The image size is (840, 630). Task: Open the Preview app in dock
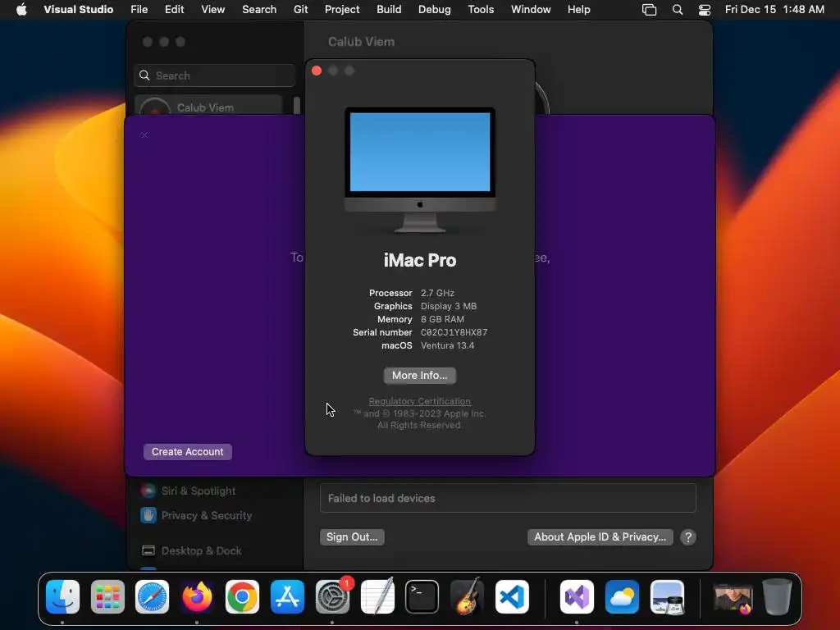point(667,596)
